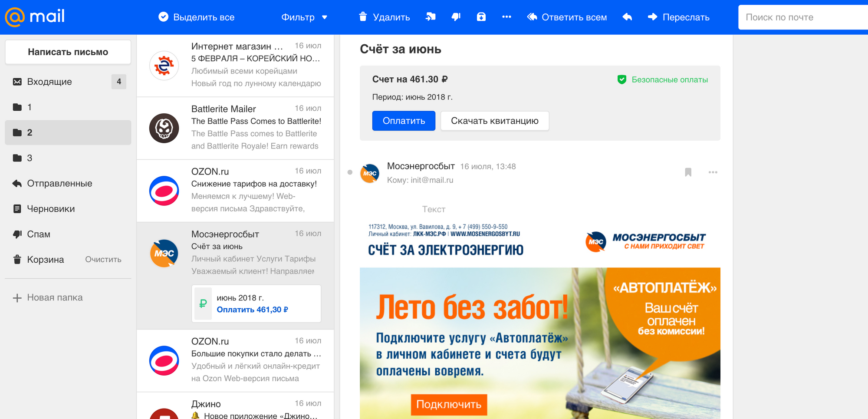Open the more actions ellipsis in the toolbar
Viewport: 868px width, 419px height.
coord(506,17)
